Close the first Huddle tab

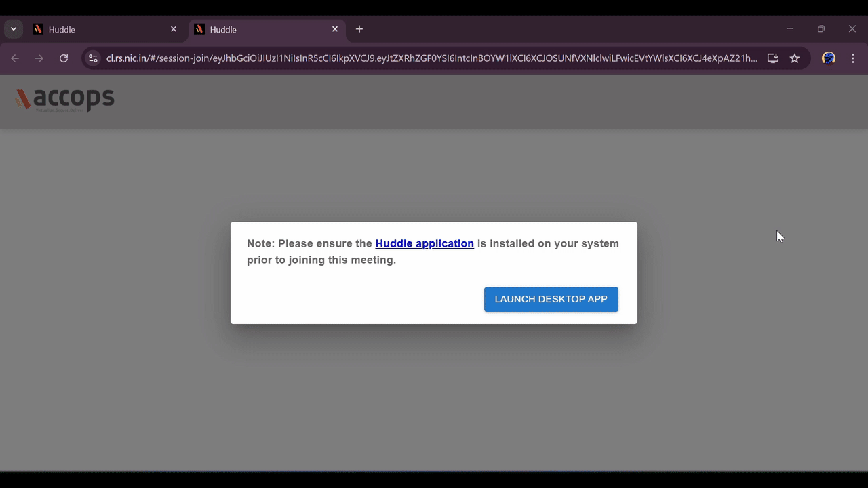point(174,29)
